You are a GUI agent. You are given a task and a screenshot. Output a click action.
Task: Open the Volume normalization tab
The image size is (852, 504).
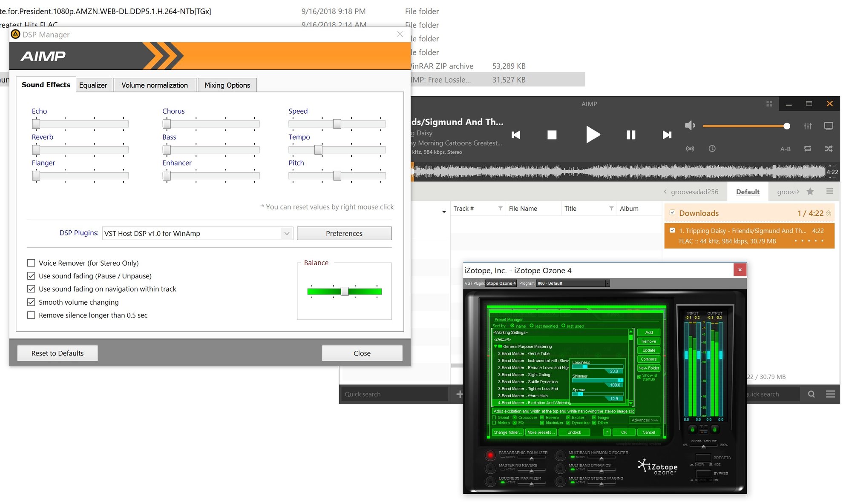(154, 85)
